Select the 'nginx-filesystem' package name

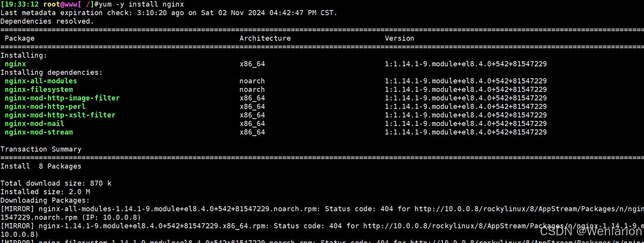click(x=39, y=90)
